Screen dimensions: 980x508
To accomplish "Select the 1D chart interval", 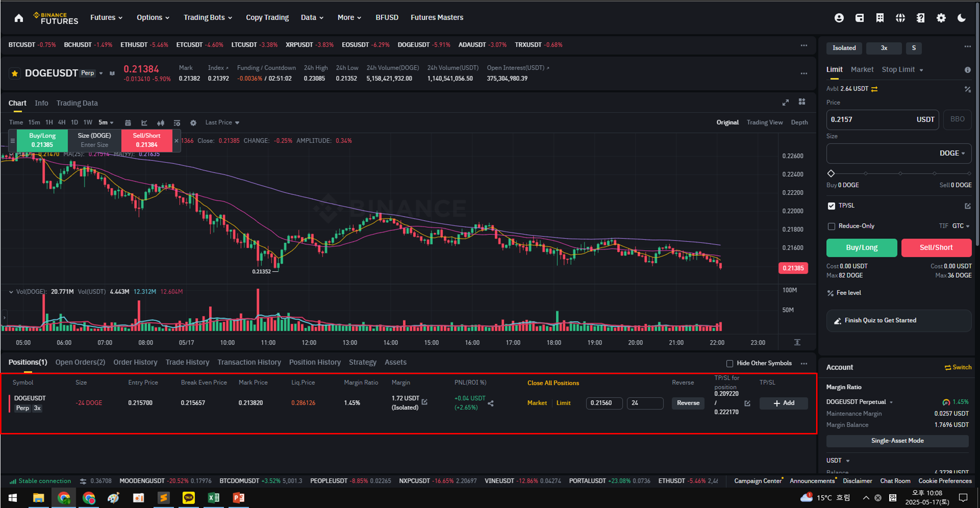I will pyautogui.click(x=75, y=122).
